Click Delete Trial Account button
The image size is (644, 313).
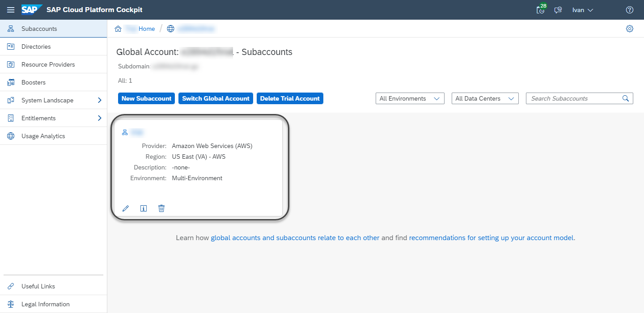(x=290, y=98)
